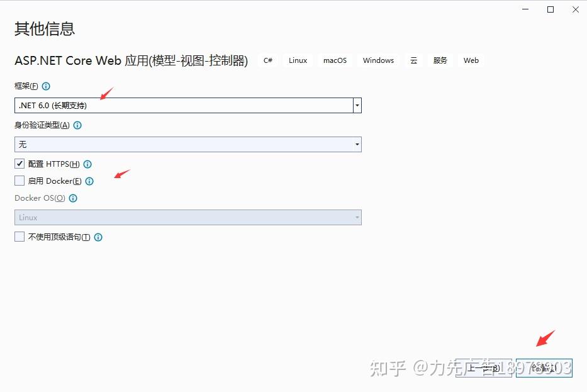Click info icon next to Docker OS
This screenshot has height=392, width=587.
pyautogui.click(x=74, y=198)
